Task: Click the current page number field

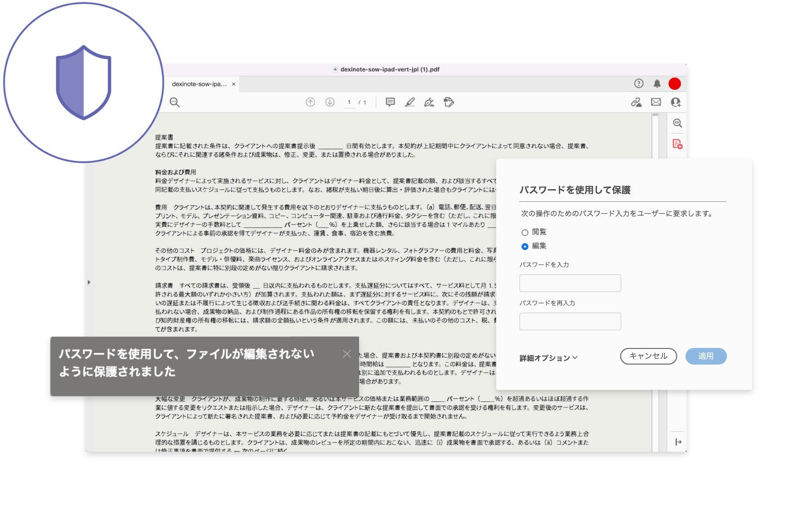Action: click(x=349, y=102)
